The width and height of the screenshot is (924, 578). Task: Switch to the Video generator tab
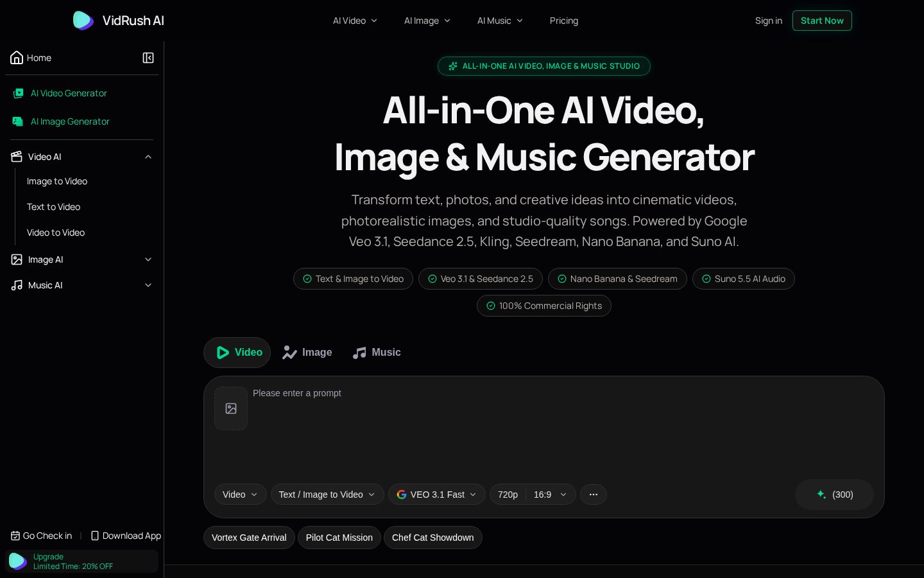[x=237, y=353]
